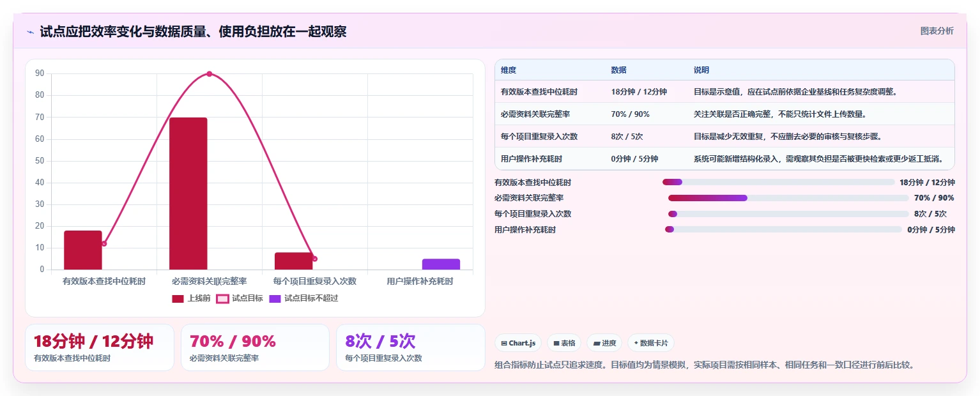Image resolution: width=980 pixels, height=396 pixels.
Task: Click the 用户操作补充耗时 progress bar
Action: pyautogui.click(x=784, y=229)
